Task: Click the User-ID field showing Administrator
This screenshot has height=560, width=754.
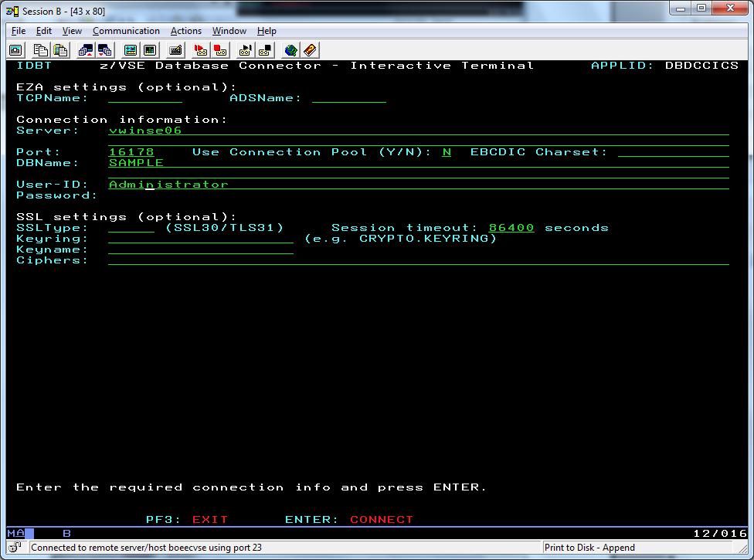Action: click(168, 185)
